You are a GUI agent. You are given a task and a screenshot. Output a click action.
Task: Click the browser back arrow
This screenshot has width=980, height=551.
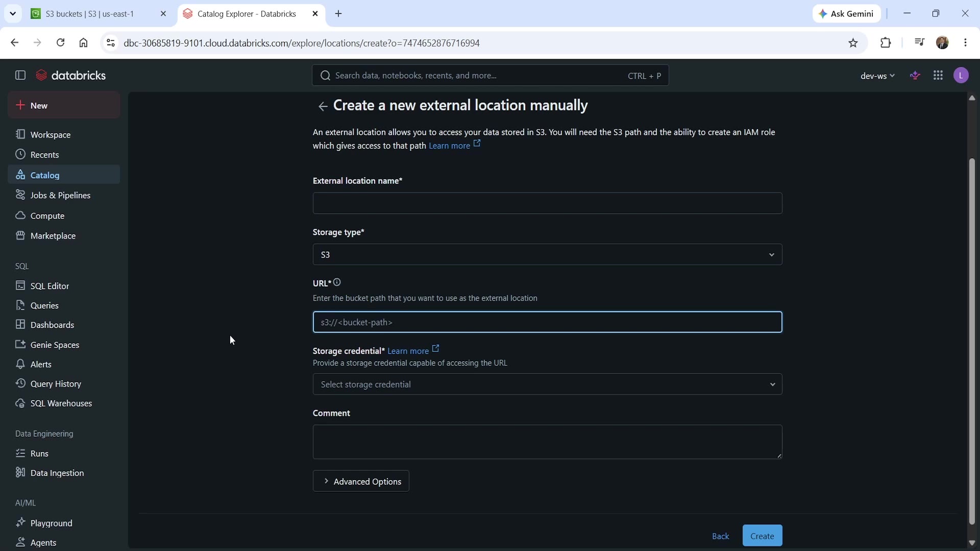click(x=14, y=43)
